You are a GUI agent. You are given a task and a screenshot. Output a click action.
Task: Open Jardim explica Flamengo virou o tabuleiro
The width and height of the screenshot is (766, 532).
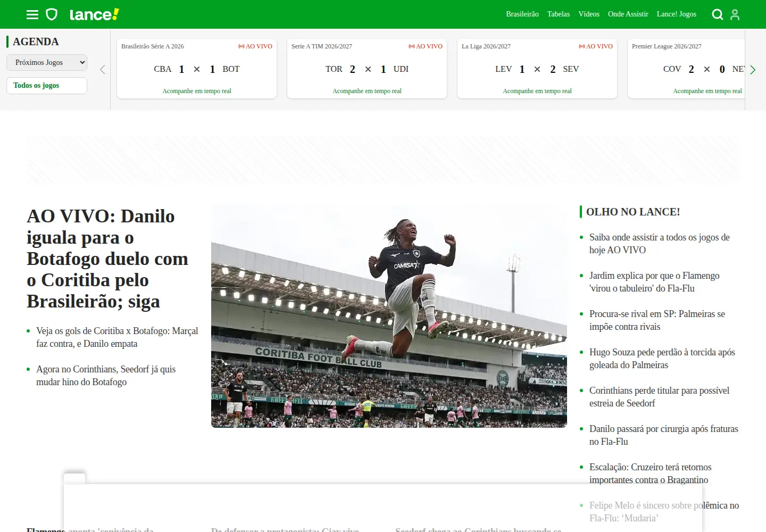[x=654, y=282]
